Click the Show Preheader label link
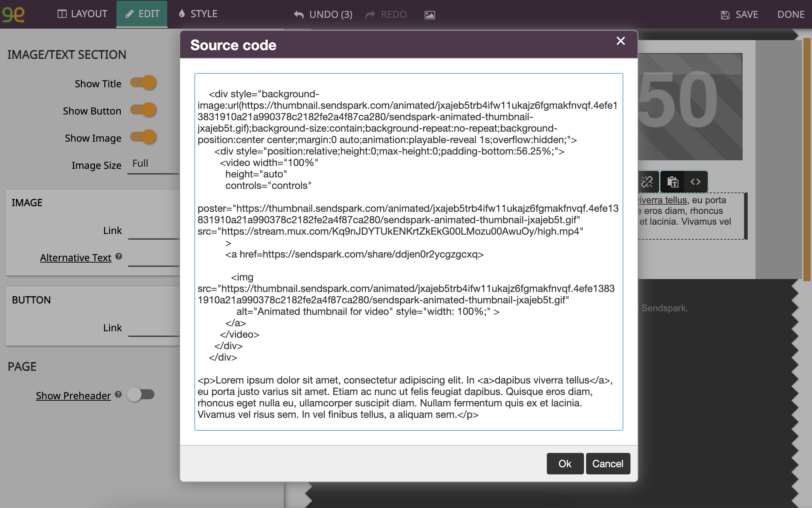812x508 pixels. click(x=73, y=396)
